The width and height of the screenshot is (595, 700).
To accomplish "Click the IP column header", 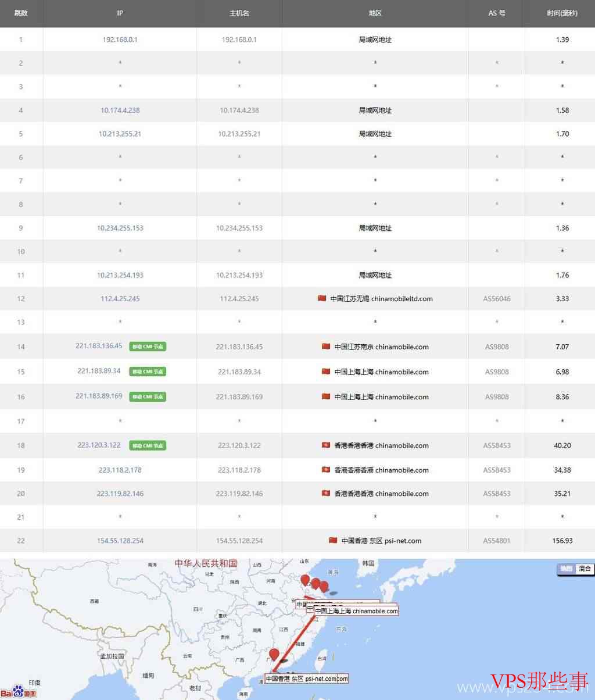I will click(x=120, y=13).
